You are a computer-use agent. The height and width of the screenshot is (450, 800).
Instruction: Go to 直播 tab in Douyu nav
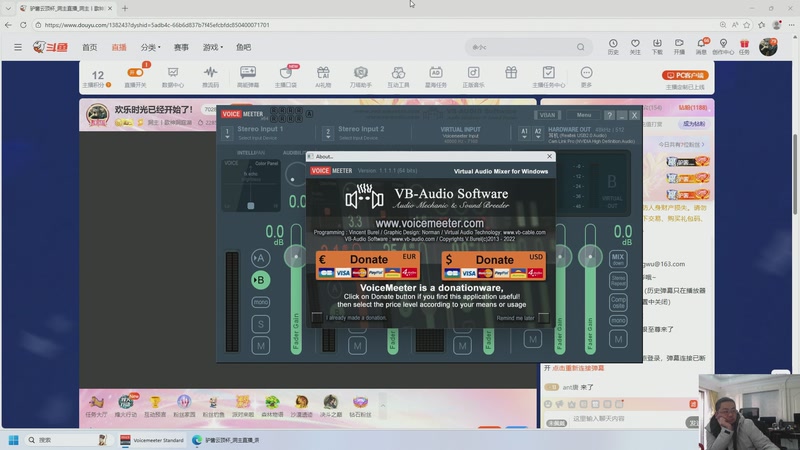click(x=119, y=47)
